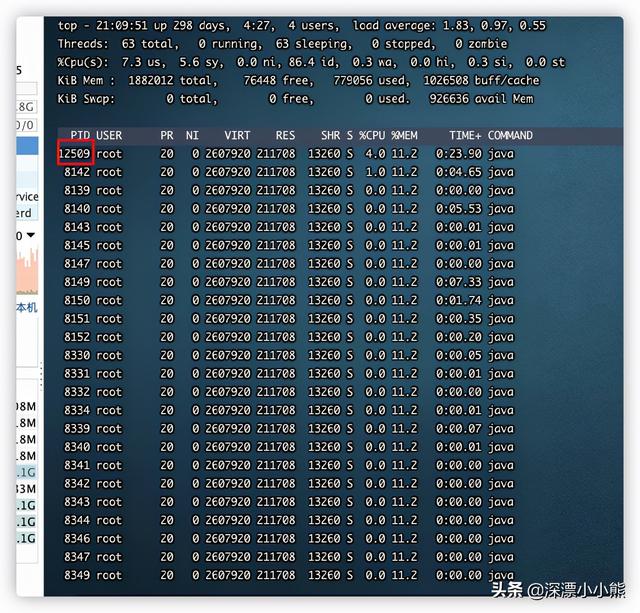
Task: Click the highlighted PID 12509
Action: [x=76, y=153]
